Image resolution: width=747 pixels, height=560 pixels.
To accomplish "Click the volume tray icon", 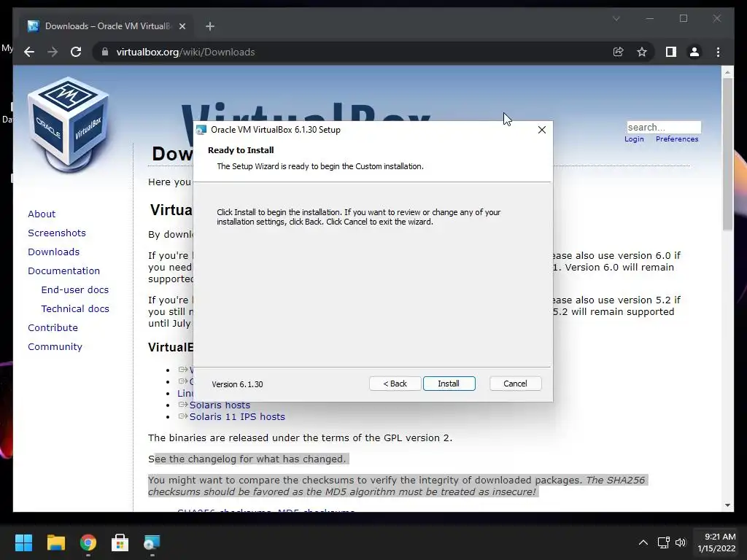I will point(681,542).
